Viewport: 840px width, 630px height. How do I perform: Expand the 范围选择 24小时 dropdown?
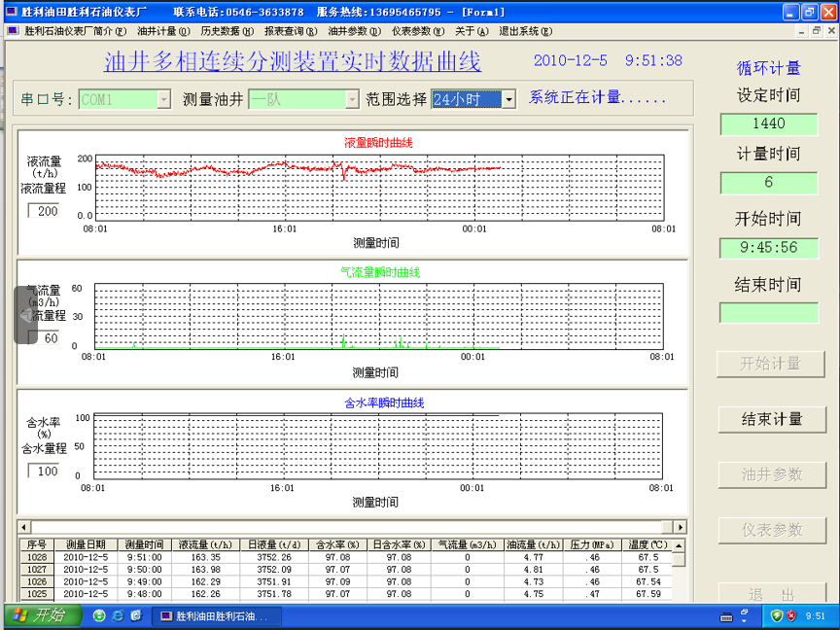508,99
